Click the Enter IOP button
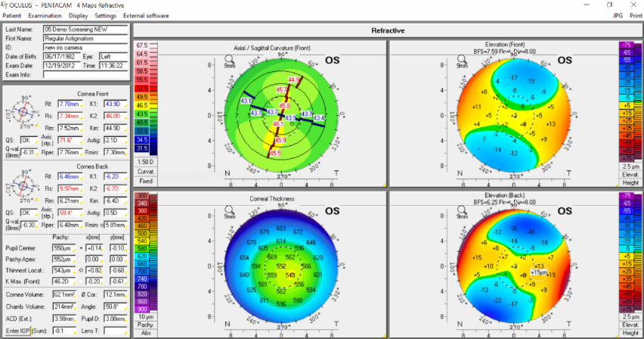Image resolution: width=644 pixels, height=339 pixels. pyautogui.click(x=17, y=331)
